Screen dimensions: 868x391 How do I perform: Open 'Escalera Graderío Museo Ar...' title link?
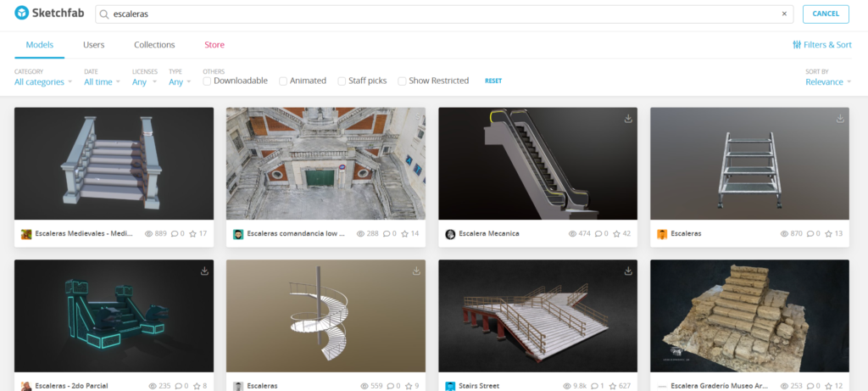pos(720,386)
